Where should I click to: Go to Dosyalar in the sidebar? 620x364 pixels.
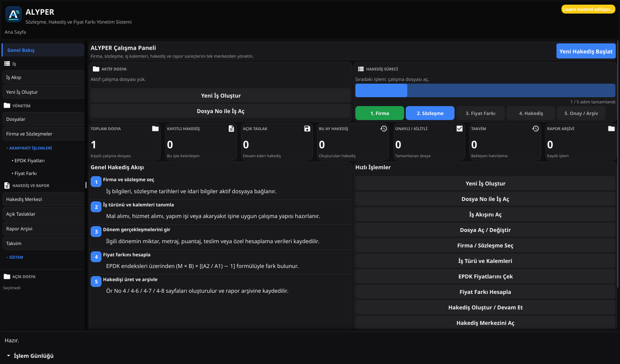[x=43, y=119]
